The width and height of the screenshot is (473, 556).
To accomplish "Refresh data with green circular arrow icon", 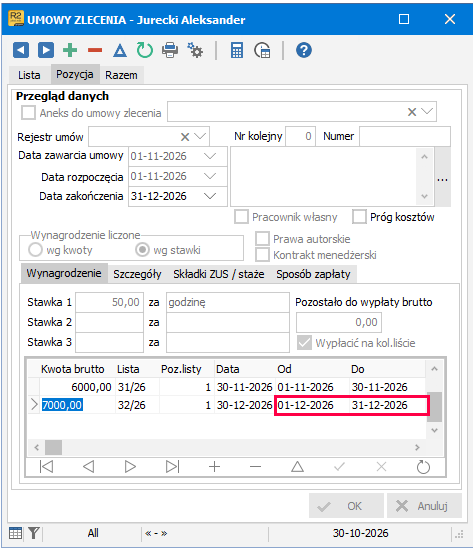I will [145, 50].
